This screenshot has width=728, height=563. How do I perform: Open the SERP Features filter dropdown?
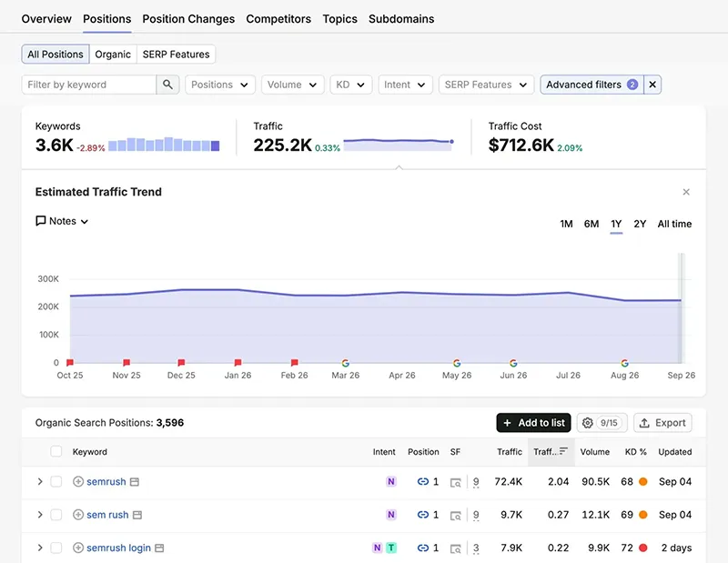coord(487,85)
